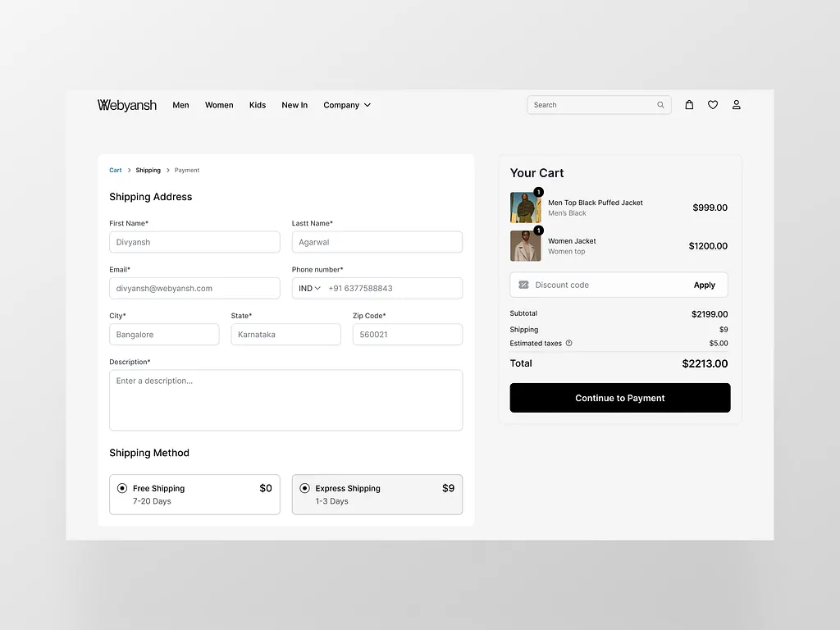The height and width of the screenshot is (630, 840).
Task: Switch to the Women section
Action: [219, 105]
